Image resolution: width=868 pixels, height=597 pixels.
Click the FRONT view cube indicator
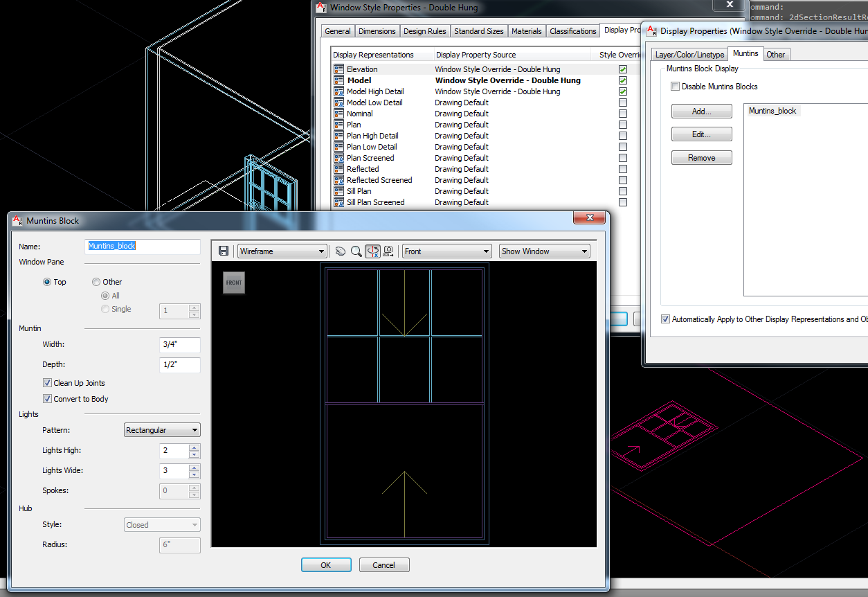pyautogui.click(x=233, y=283)
